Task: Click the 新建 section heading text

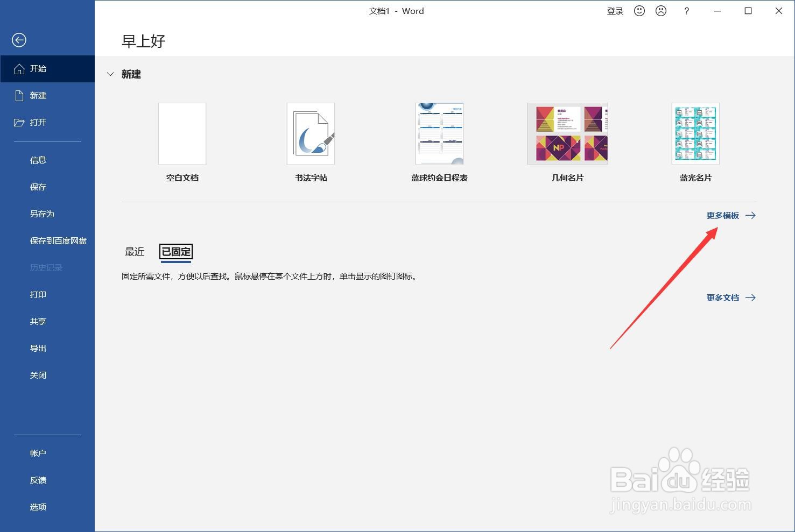Action: (x=131, y=74)
